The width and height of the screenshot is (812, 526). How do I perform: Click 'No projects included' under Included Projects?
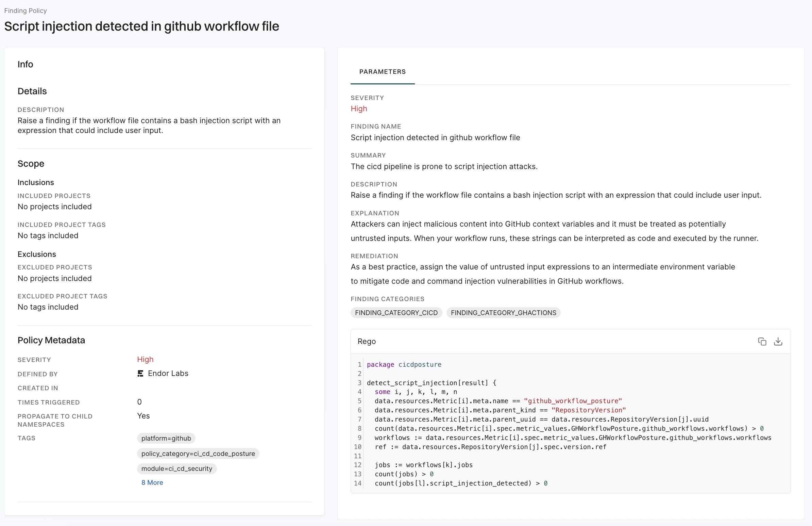pos(55,207)
